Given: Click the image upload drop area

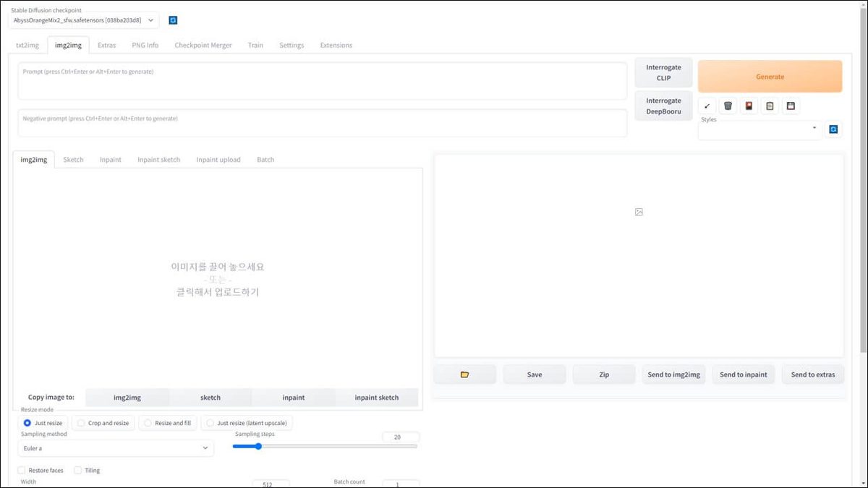Looking at the screenshot, I should (x=218, y=279).
